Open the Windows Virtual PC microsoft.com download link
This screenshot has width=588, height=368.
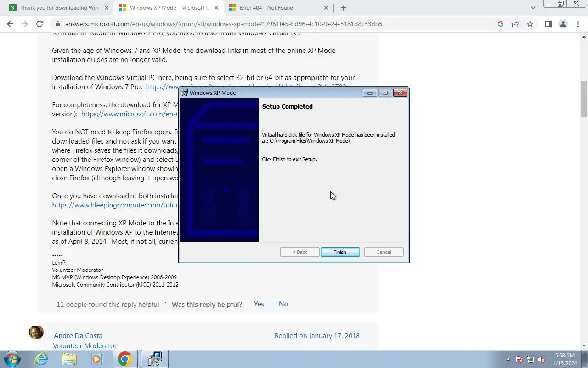point(246,86)
